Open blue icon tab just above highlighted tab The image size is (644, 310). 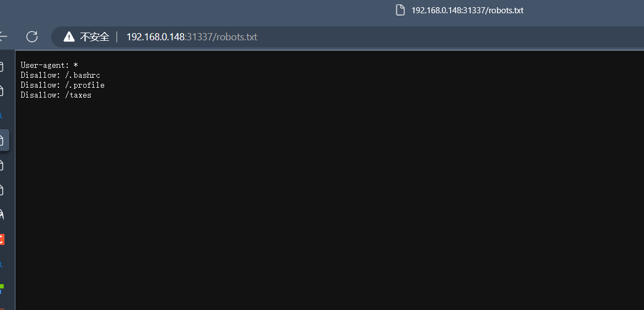pos(1,116)
